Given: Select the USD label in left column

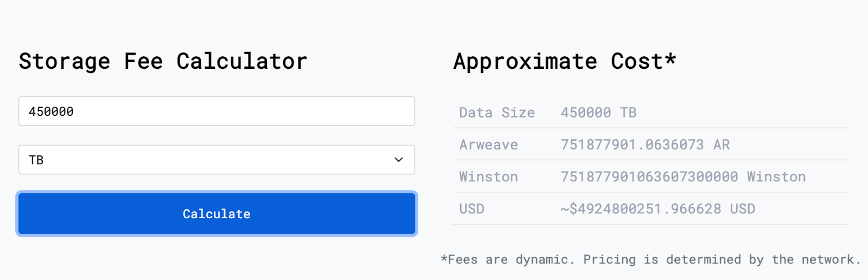Looking at the screenshot, I should [x=471, y=209].
